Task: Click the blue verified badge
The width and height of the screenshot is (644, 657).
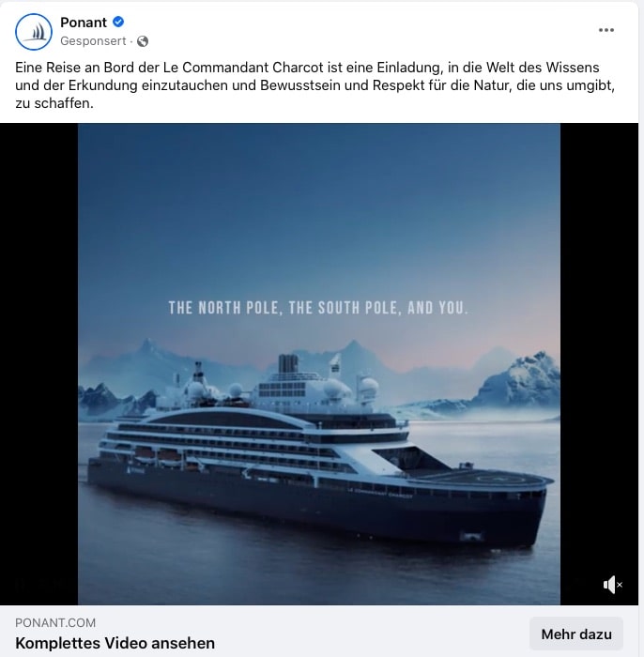Action: 118,22
